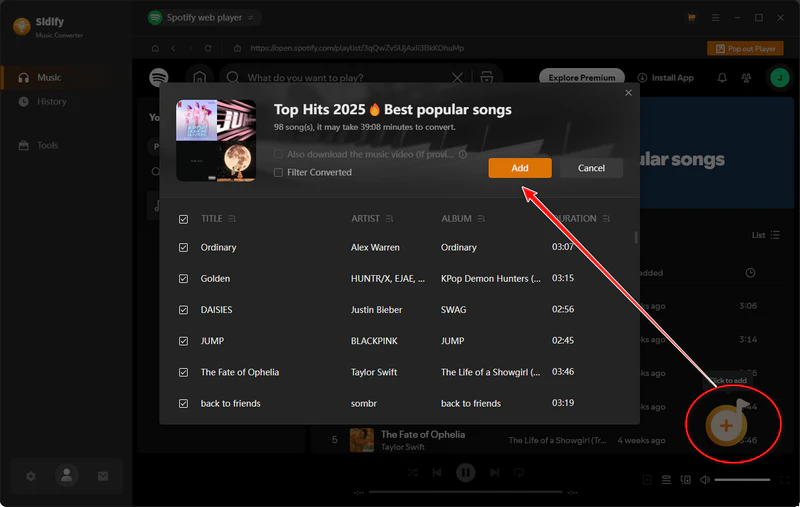Open the info icon beside music video option
This screenshot has height=507, width=800.
(x=463, y=154)
